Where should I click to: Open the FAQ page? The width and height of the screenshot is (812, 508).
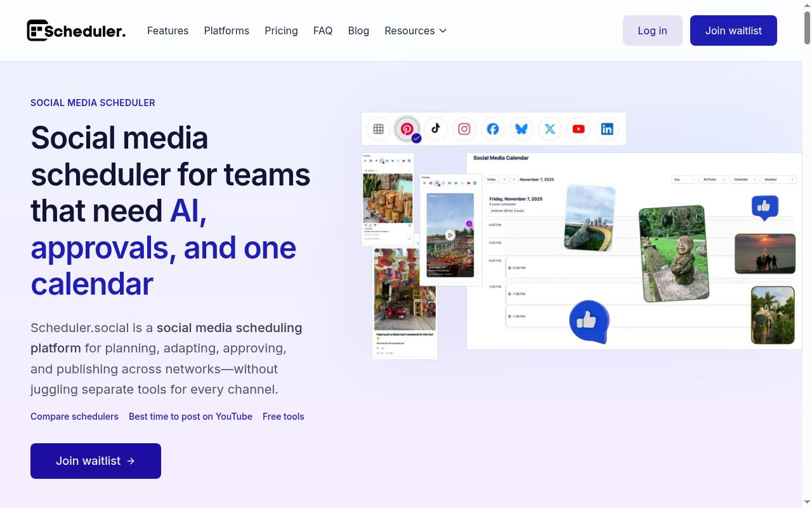point(323,30)
